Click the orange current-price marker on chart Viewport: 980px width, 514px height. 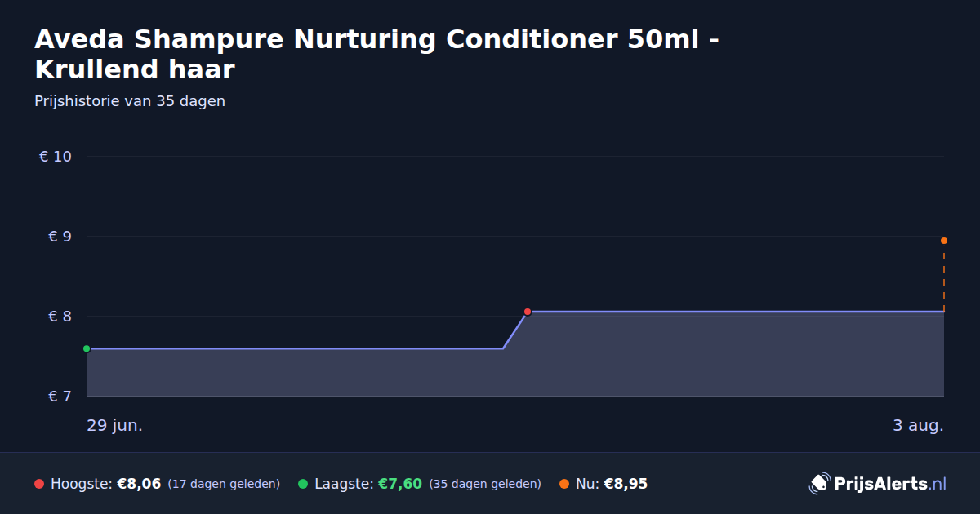click(x=944, y=241)
